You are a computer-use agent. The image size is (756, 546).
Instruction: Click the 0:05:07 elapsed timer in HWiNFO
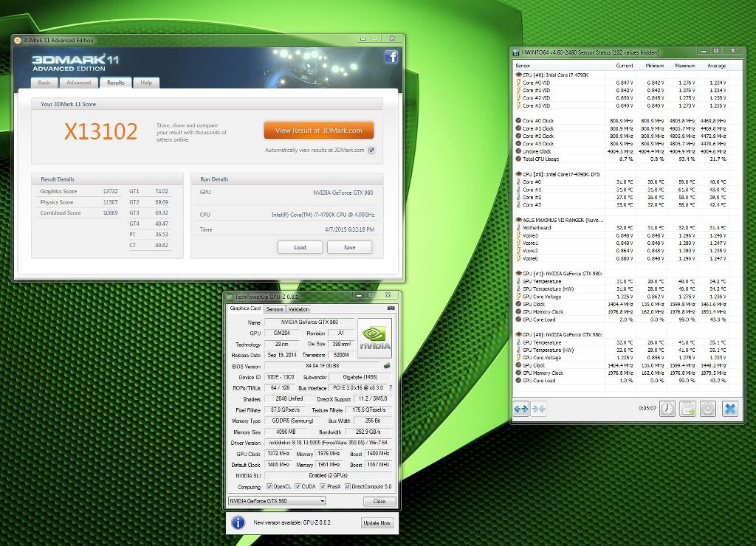point(647,408)
